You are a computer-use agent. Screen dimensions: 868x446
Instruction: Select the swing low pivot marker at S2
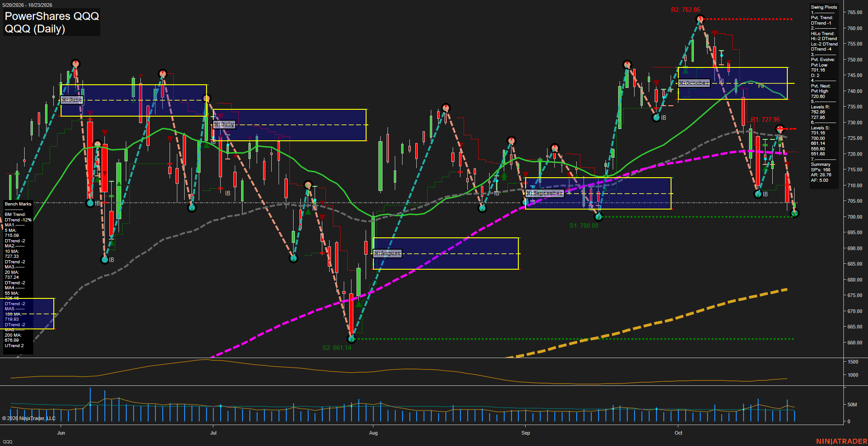351,339
